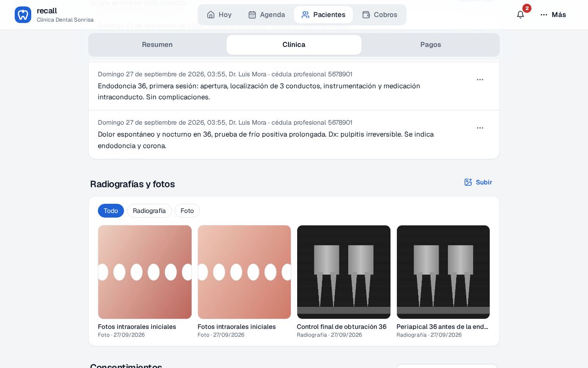
Task: Open options for the Endodoncia 36 note
Action: [480, 80]
